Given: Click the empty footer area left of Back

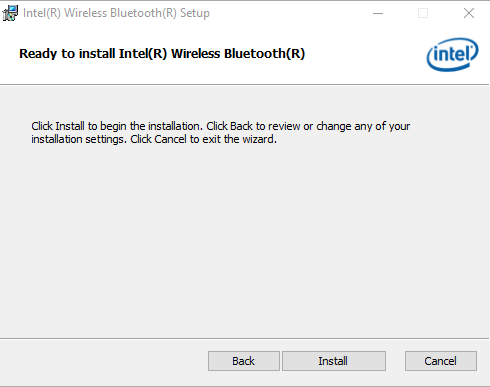Looking at the screenshot, I should (x=103, y=362).
